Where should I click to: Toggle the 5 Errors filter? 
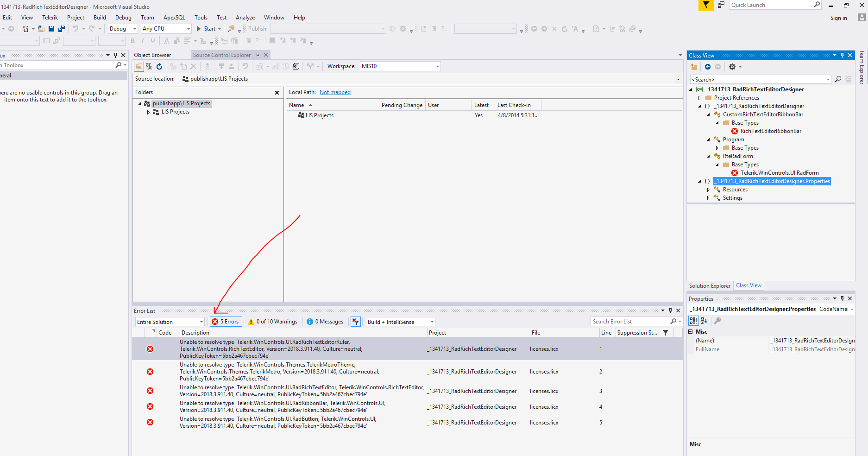pyautogui.click(x=226, y=322)
